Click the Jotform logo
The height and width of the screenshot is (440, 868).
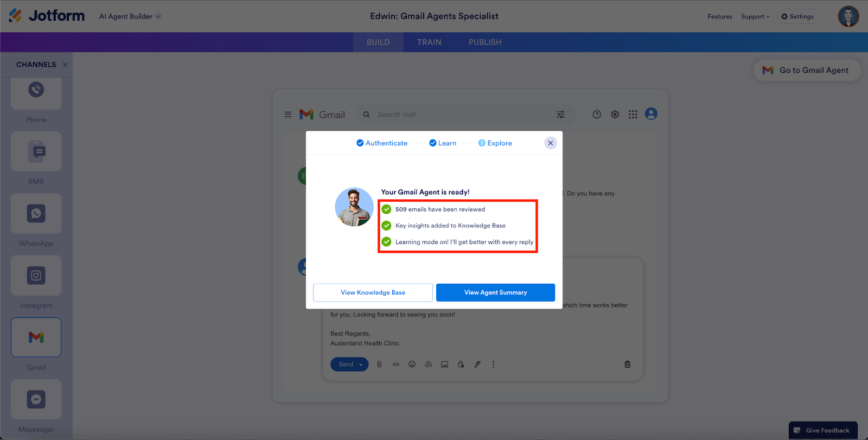[47, 16]
